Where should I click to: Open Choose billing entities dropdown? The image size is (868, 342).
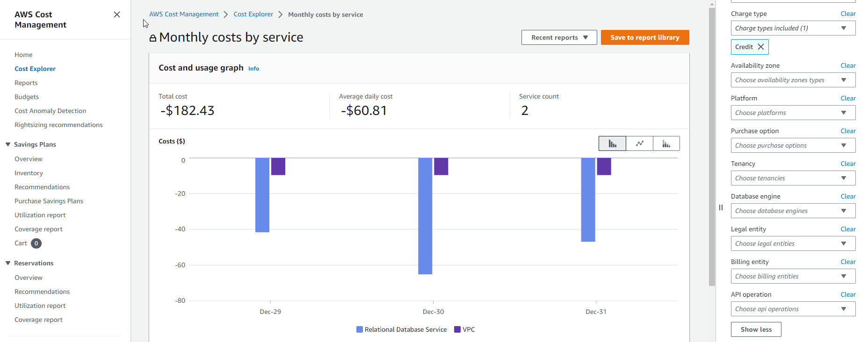tap(793, 276)
